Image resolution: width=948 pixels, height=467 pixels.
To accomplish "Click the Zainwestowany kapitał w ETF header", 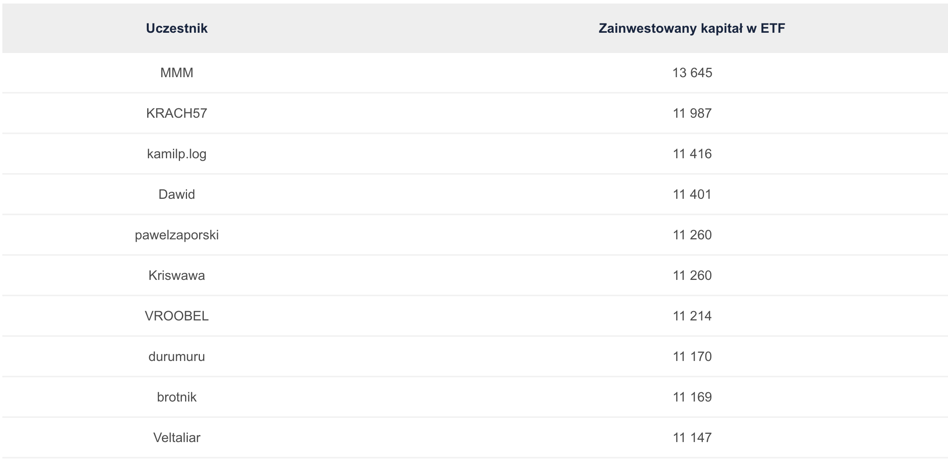I will click(691, 28).
